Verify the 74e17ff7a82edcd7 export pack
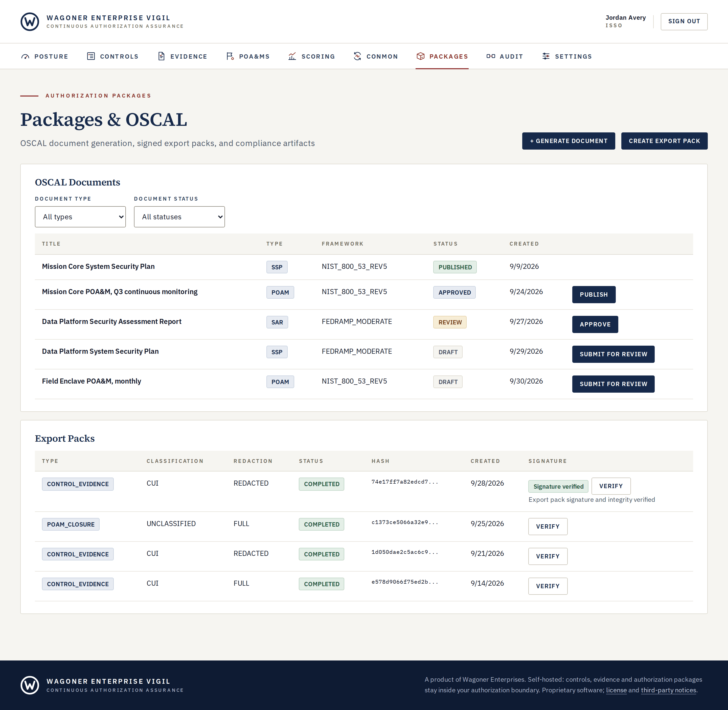 (611, 486)
